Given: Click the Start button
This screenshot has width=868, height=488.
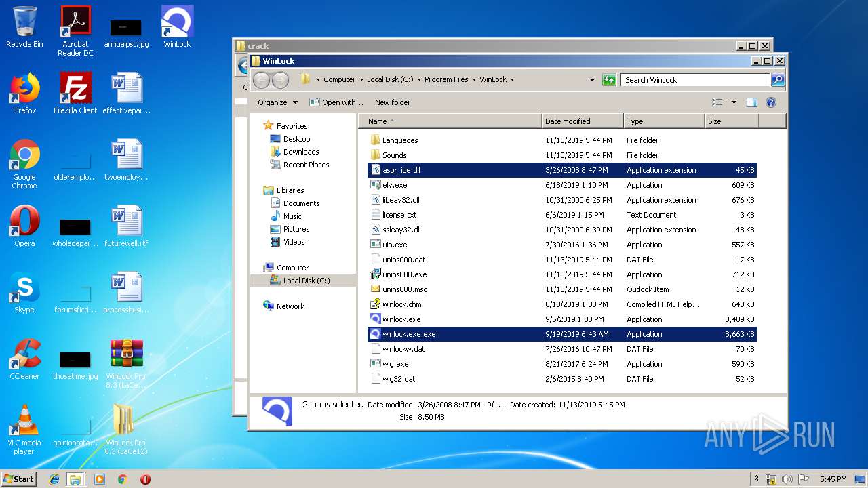Looking at the screenshot, I should [x=18, y=479].
